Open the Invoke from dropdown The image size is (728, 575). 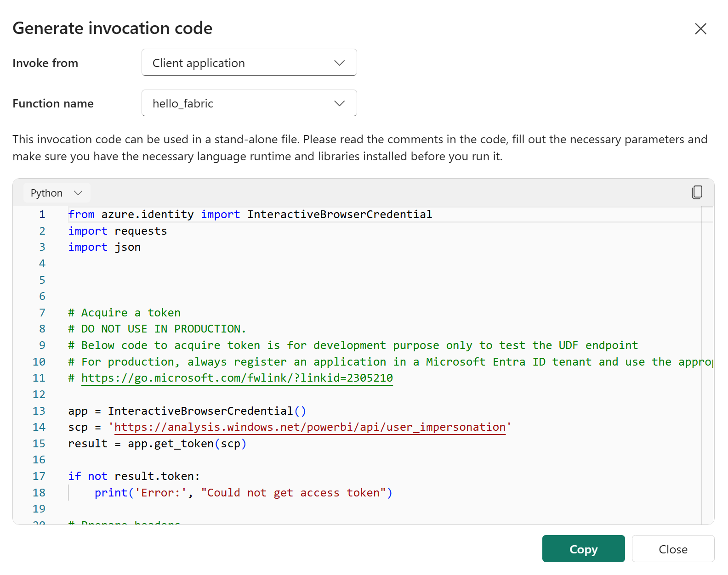249,62
